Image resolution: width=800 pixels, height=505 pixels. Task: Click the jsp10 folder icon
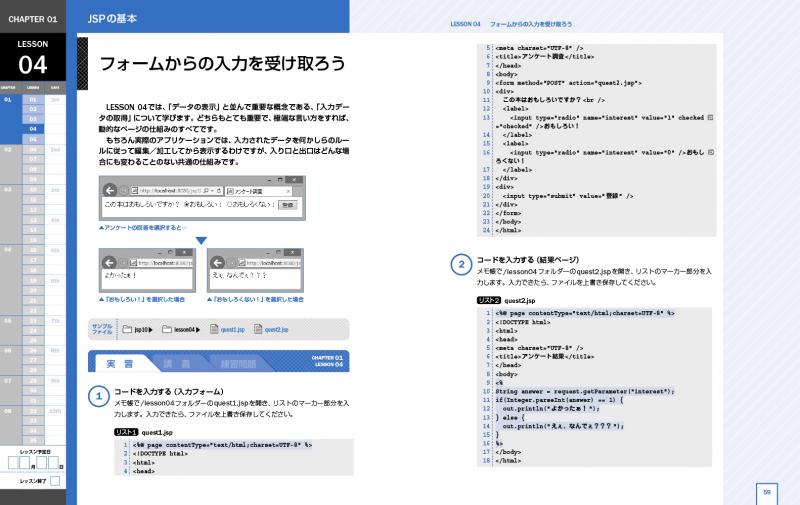point(127,330)
